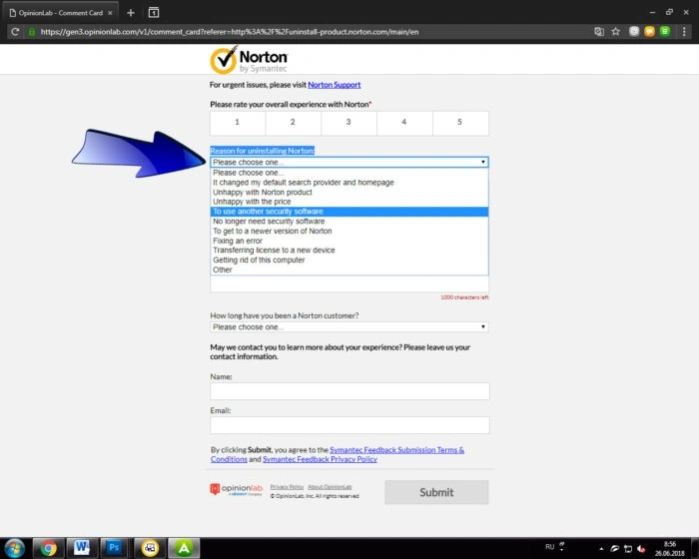Click the tab overview icon next to plus

(153, 12)
